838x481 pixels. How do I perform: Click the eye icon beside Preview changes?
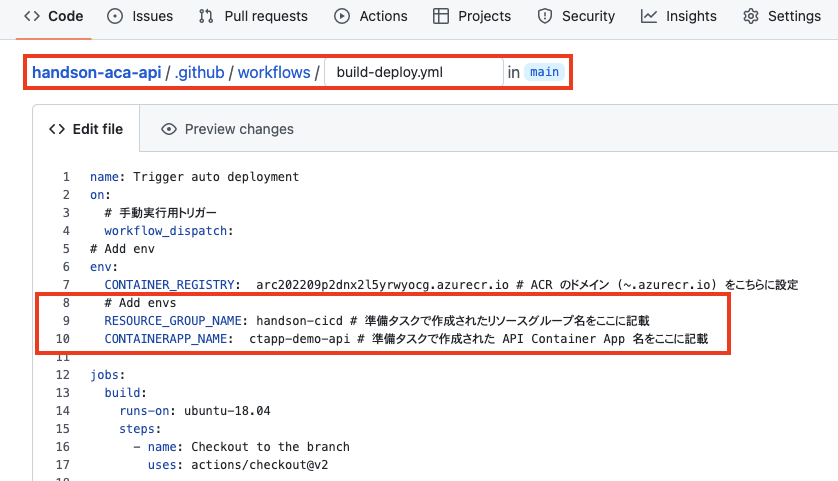[169, 129]
